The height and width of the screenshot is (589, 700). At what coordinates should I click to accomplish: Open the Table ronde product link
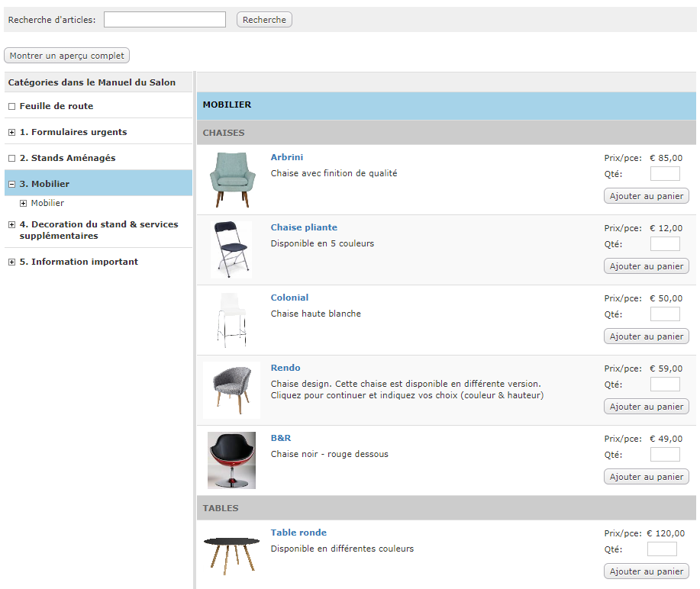(298, 533)
